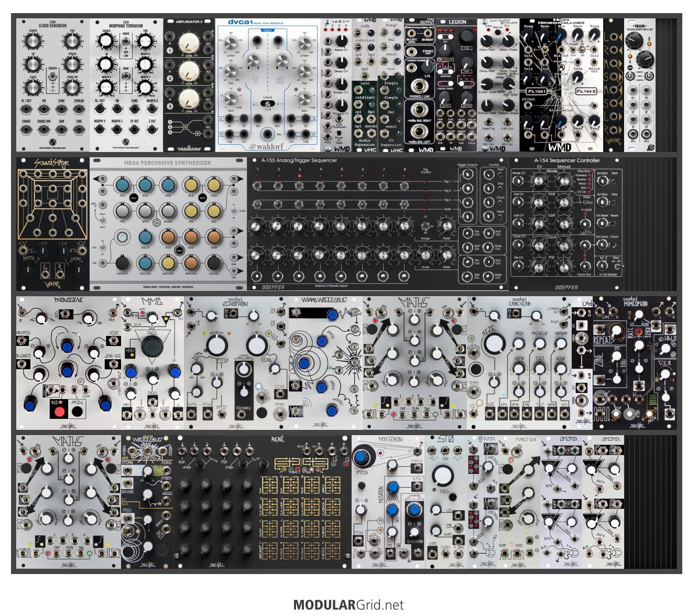This screenshot has height=616, width=698.
Task: Select the A-155 Analog/Trigger Sequencer module
Action: (378, 224)
